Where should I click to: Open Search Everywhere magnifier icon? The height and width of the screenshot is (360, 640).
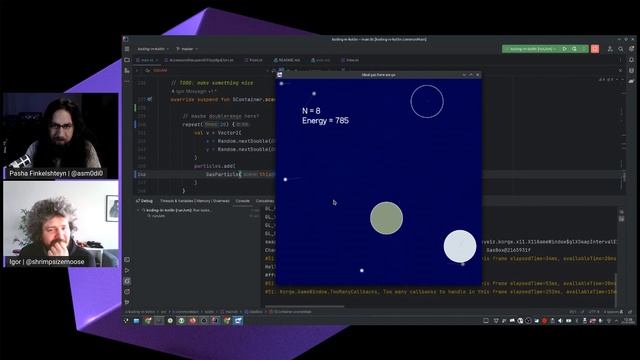click(x=620, y=49)
